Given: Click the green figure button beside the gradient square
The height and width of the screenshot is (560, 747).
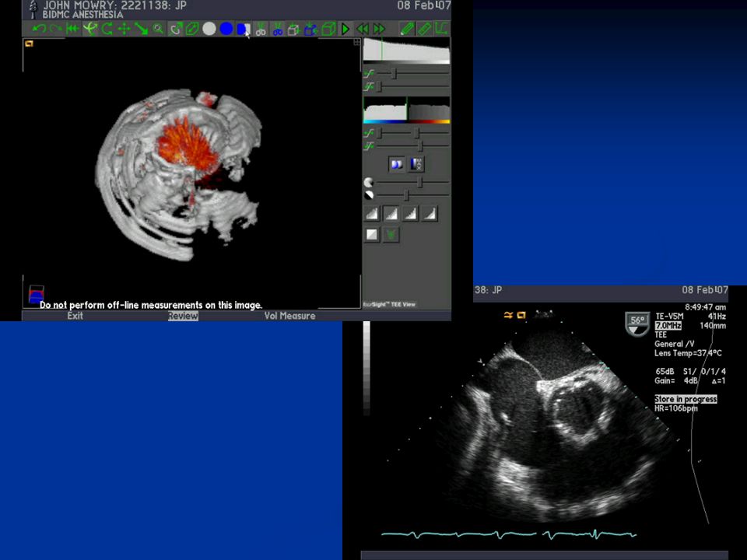Looking at the screenshot, I should (391, 234).
